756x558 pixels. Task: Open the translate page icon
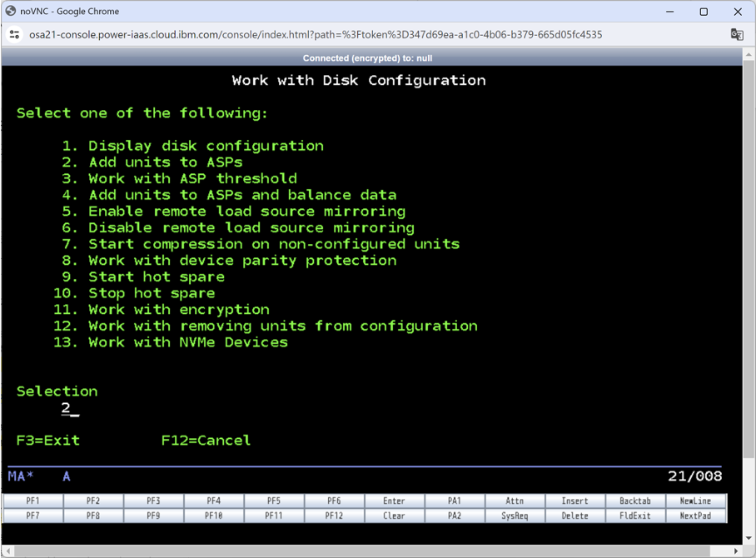737,34
